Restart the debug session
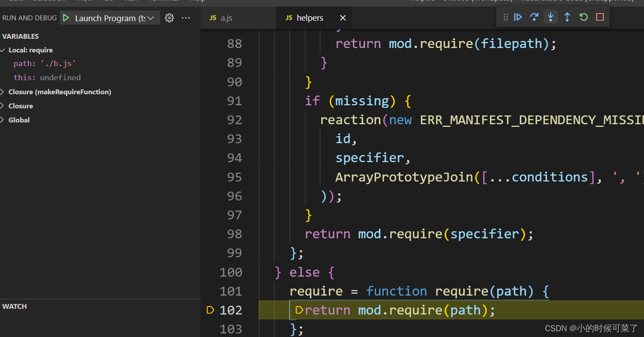 [584, 17]
